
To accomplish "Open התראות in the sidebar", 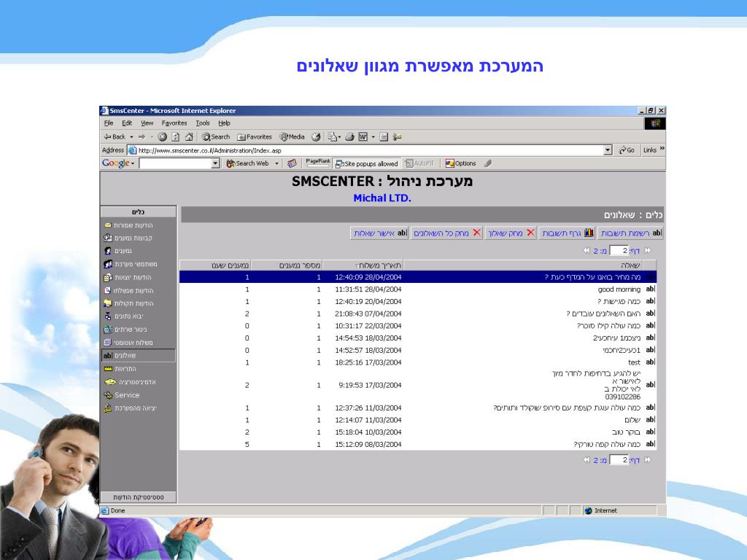I will point(120,369).
